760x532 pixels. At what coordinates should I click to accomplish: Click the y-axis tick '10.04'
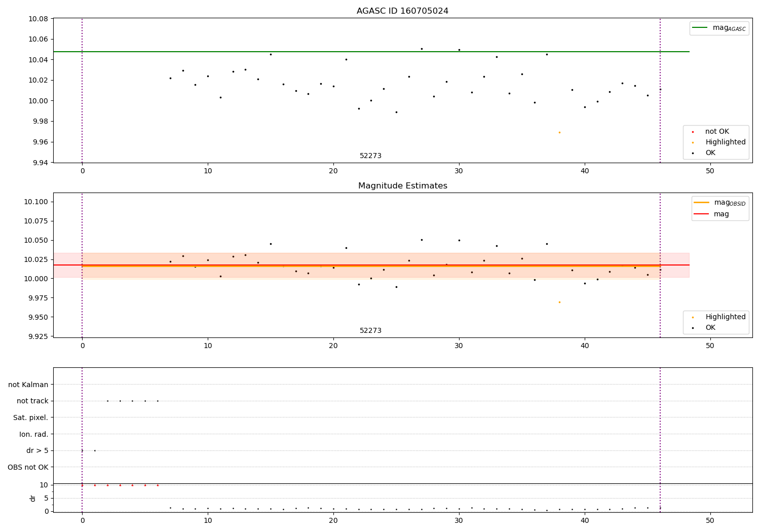click(x=38, y=60)
